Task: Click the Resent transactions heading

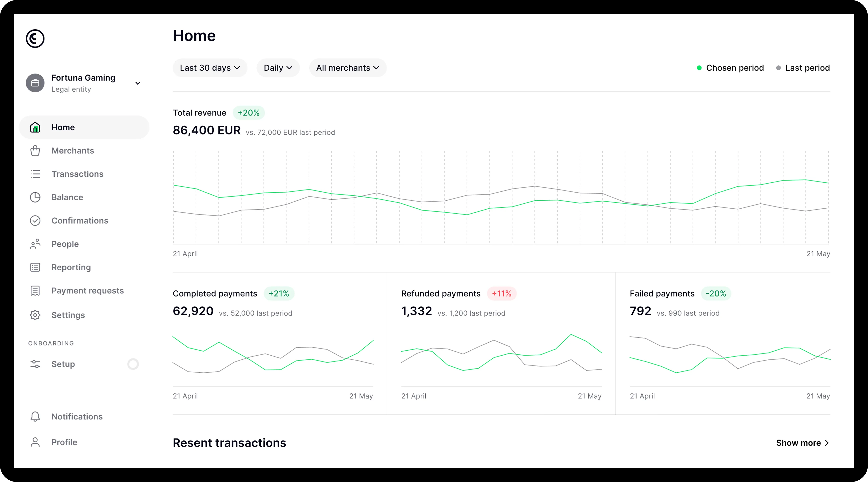Action: 230,443
